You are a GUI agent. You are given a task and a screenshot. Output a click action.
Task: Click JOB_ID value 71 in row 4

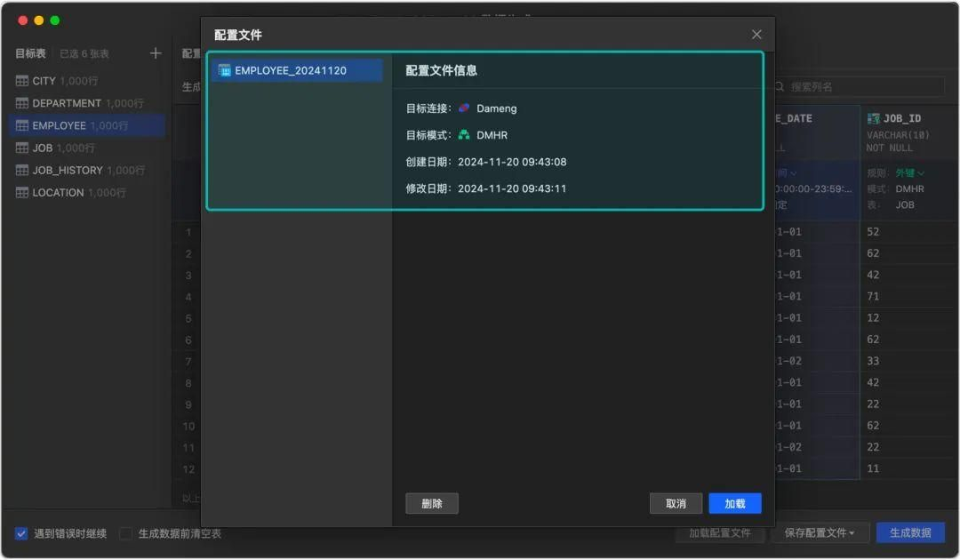[x=873, y=296]
